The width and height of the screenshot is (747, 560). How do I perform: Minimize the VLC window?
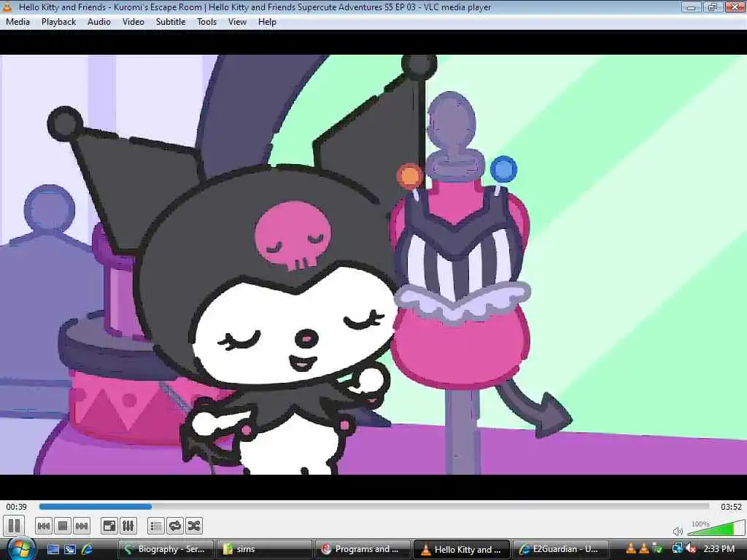pos(691,7)
